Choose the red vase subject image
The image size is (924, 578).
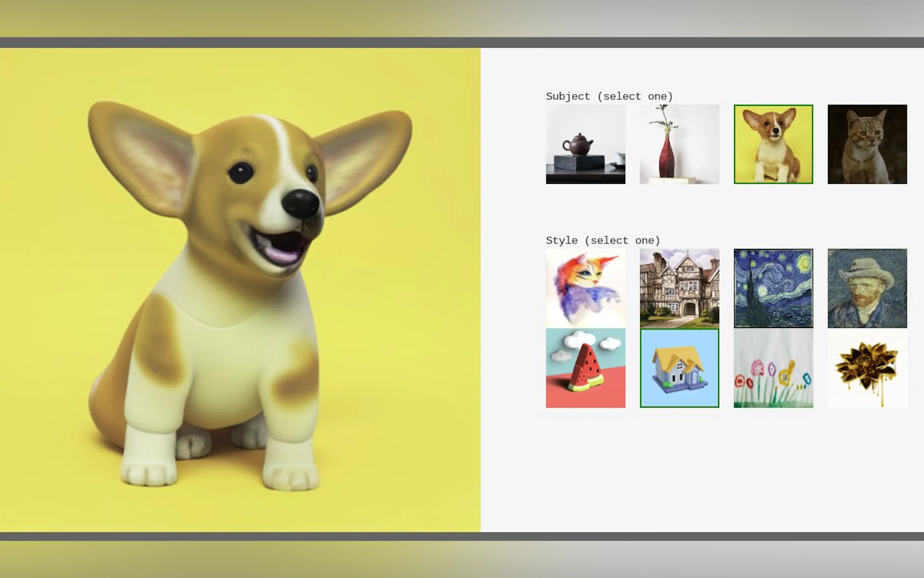(679, 144)
